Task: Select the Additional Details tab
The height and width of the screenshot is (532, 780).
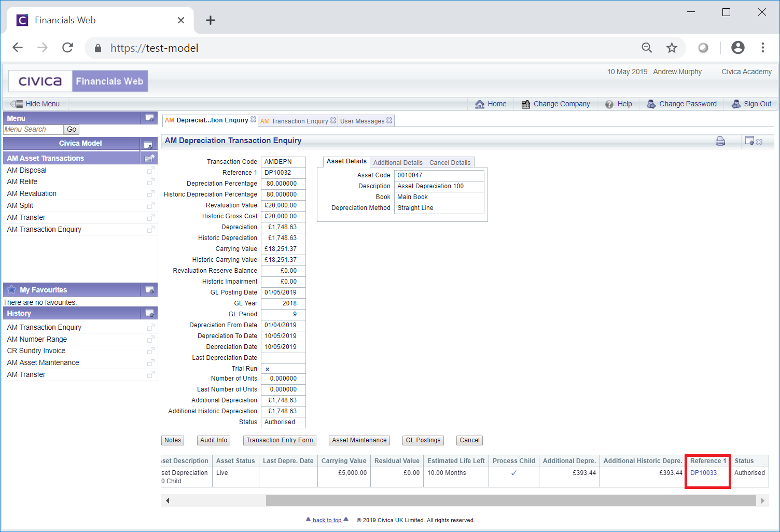Action: (398, 163)
